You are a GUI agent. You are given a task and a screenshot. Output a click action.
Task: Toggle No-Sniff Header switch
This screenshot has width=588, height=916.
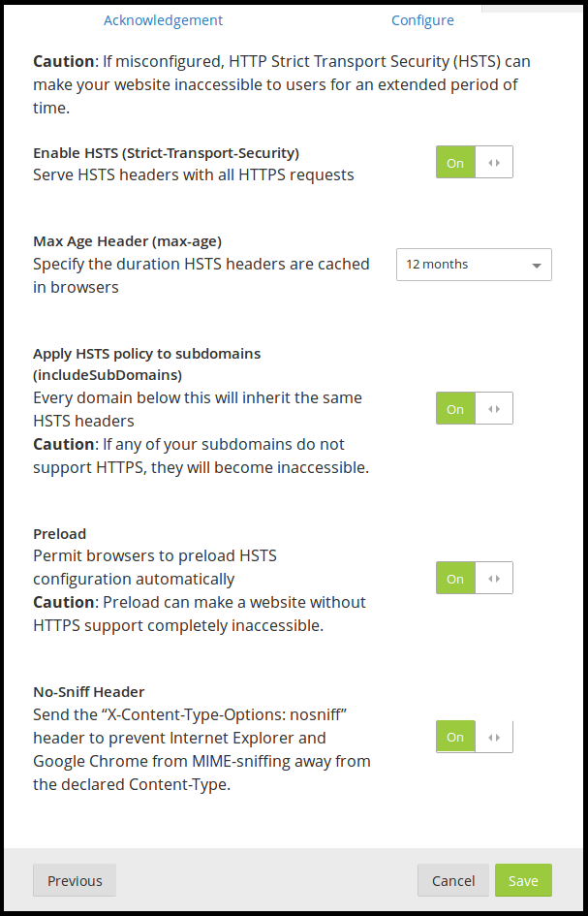coord(474,738)
